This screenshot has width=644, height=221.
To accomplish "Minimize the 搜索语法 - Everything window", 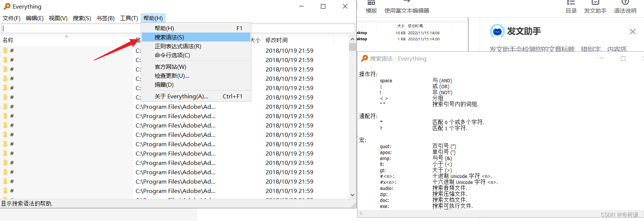I will pos(601,58).
